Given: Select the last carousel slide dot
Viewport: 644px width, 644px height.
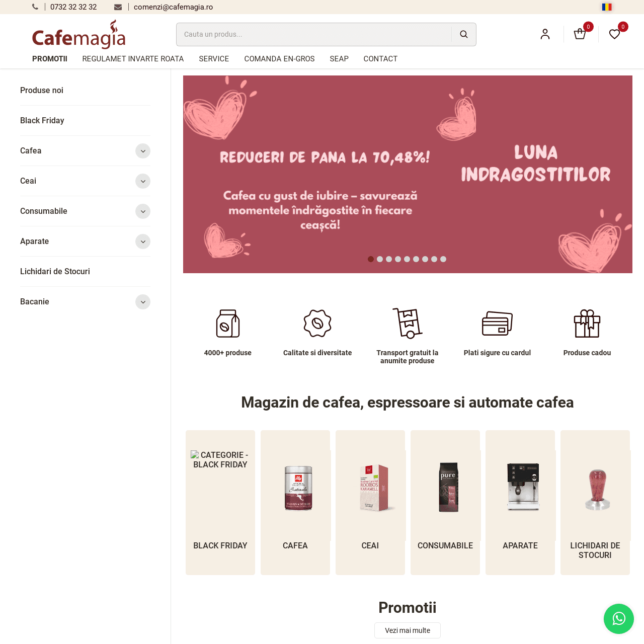Looking at the screenshot, I should point(443,259).
